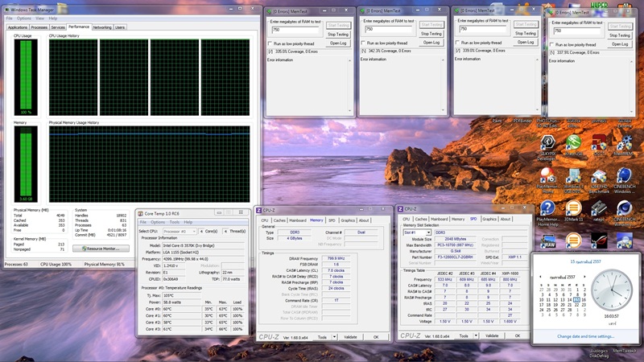Click the analog clock face
The width and height of the screenshot is (644, 362).
613,291
